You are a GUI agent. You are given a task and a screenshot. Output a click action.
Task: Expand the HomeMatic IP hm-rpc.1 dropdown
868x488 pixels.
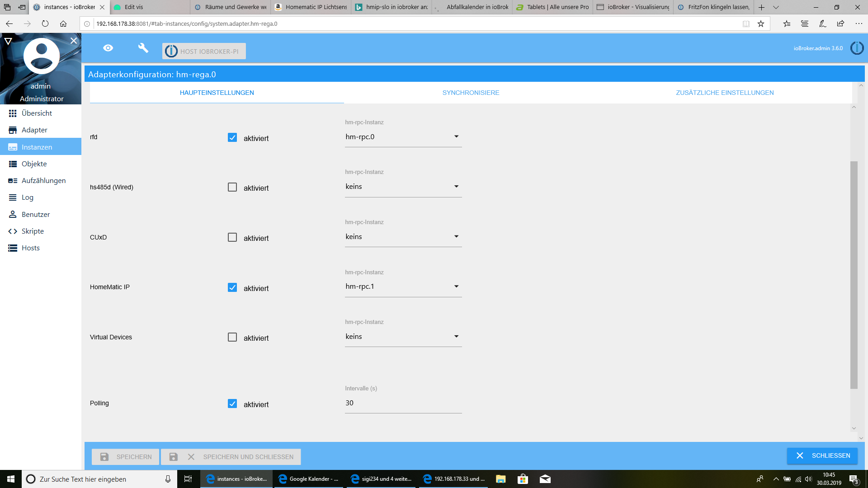pos(403,286)
